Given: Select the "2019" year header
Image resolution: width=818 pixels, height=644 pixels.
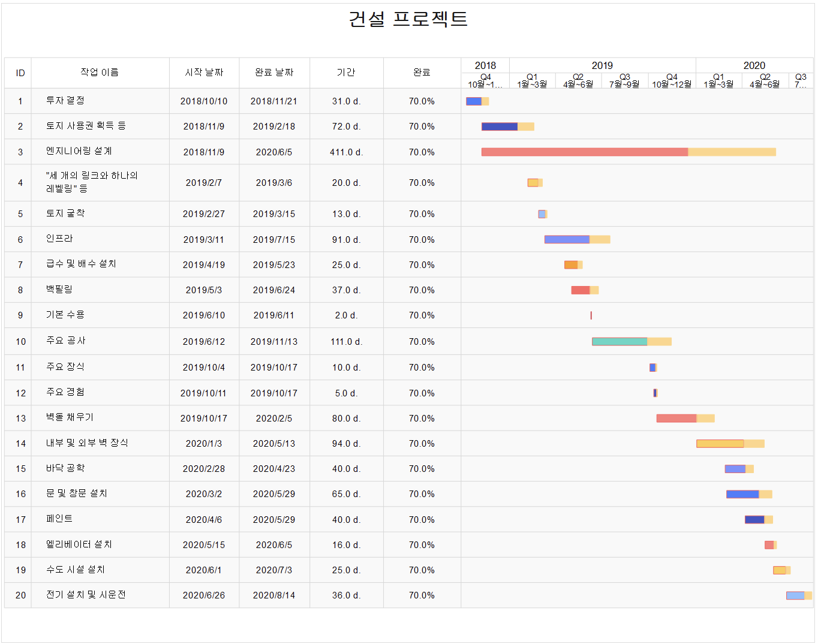Looking at the screenshot, I should (602, 65).
